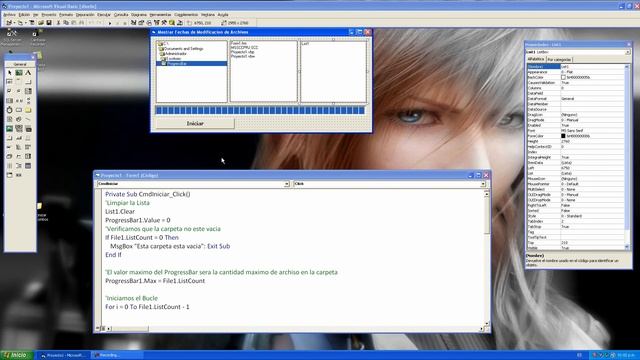
Task: Click the BackColor white swatch in Properties
Action: (x=563, y=77)
